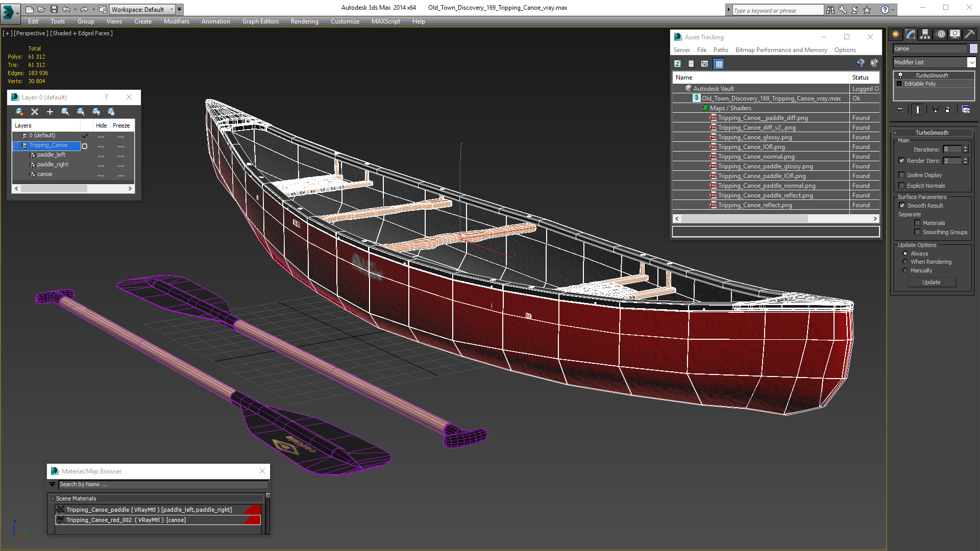The image size is (980, 551).
Task: Toggle Show End Result icon below modifier stack
Action: [x=918, y=109]
